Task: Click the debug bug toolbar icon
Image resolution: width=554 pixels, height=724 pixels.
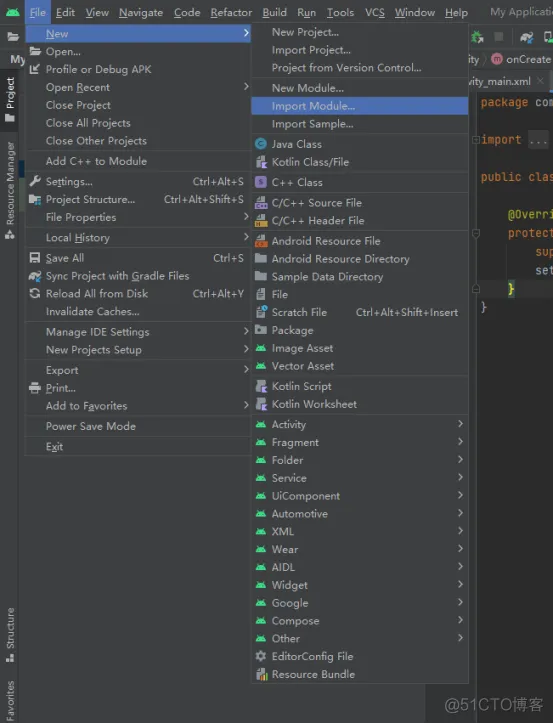Action: pos(477,37)
